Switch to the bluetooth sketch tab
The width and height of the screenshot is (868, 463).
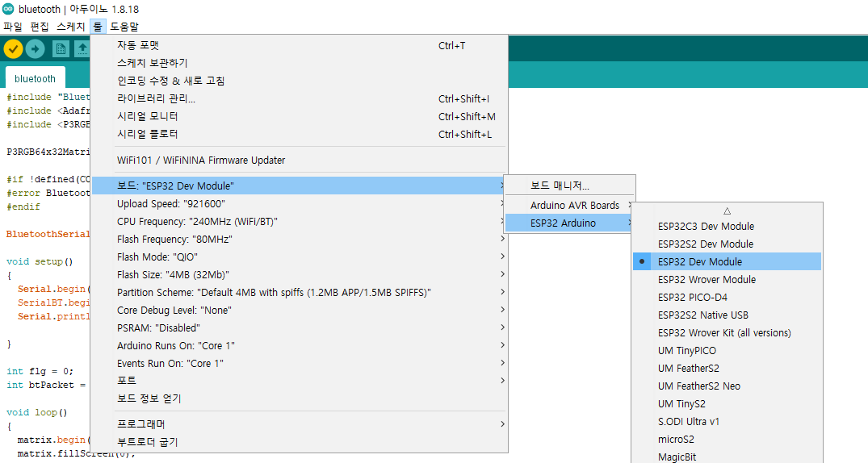pos(35,78)
